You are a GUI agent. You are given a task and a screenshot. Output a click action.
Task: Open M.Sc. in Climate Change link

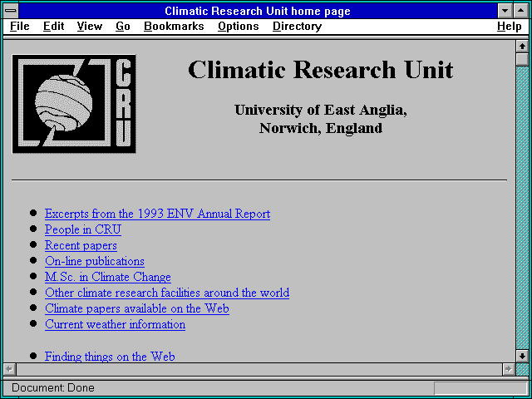coord(108,277)
